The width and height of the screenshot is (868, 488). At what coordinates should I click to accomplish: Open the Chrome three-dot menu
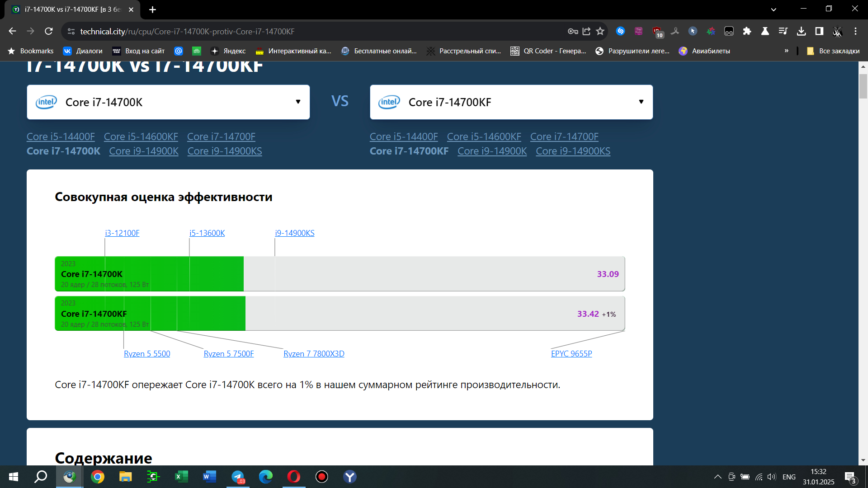855,31
